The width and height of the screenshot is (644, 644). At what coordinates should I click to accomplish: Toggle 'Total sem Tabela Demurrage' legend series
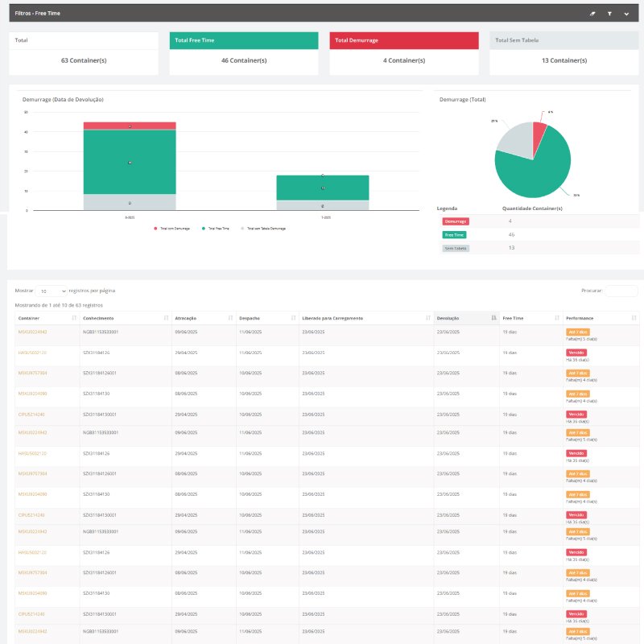point(264,229)
